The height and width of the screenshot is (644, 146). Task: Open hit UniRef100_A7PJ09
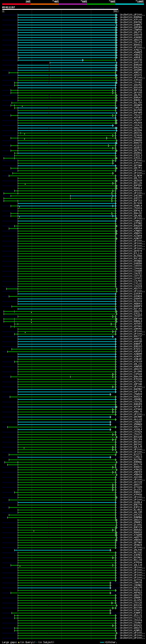click(x=131, y=20)
